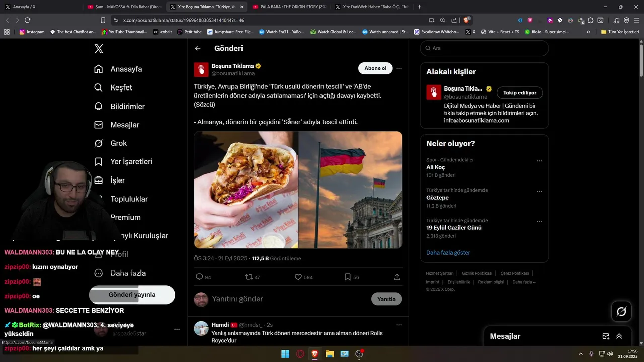The width and height of the screenshot is (644, 362).
Task: Switch to PALA BABA YouTube tab
Action: coord(289,7)
